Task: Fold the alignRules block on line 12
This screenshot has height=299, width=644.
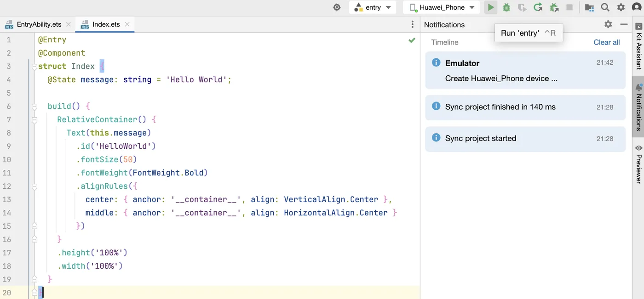Action: [x=34, y=186]
